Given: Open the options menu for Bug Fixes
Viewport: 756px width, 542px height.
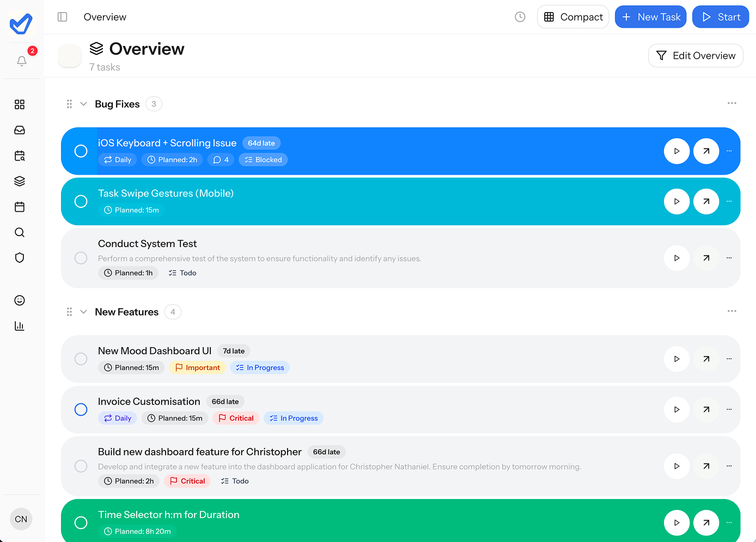Looking at the screenshot, I should 731,103.
